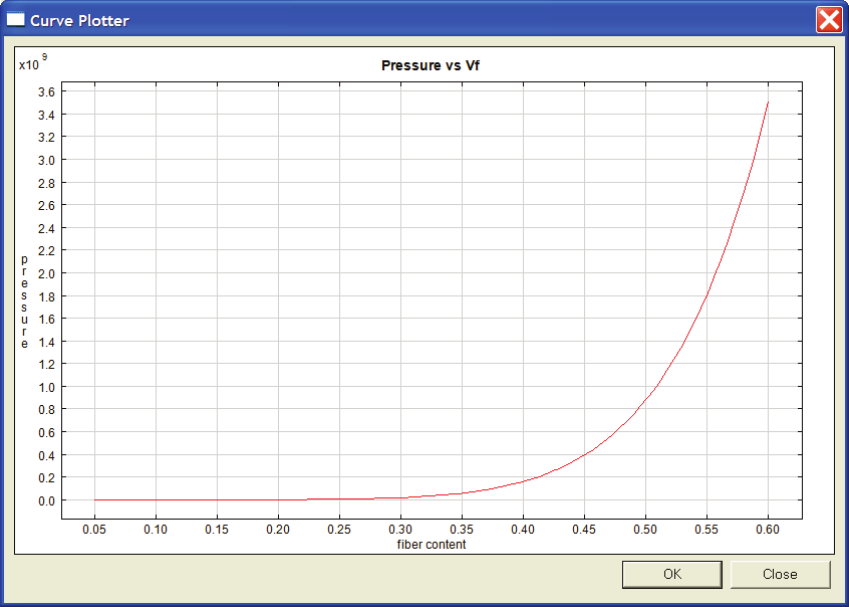The image size is (849, 607).
Task: Close the Curve Plotter window via red X
Action: coord(830,21)
